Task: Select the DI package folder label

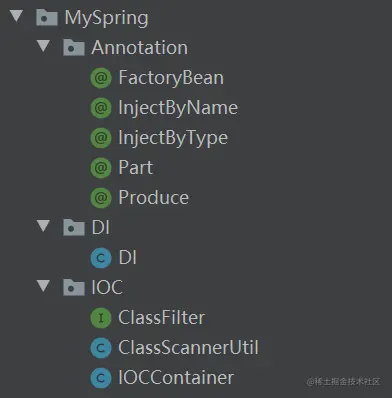Action: point(101,228)
